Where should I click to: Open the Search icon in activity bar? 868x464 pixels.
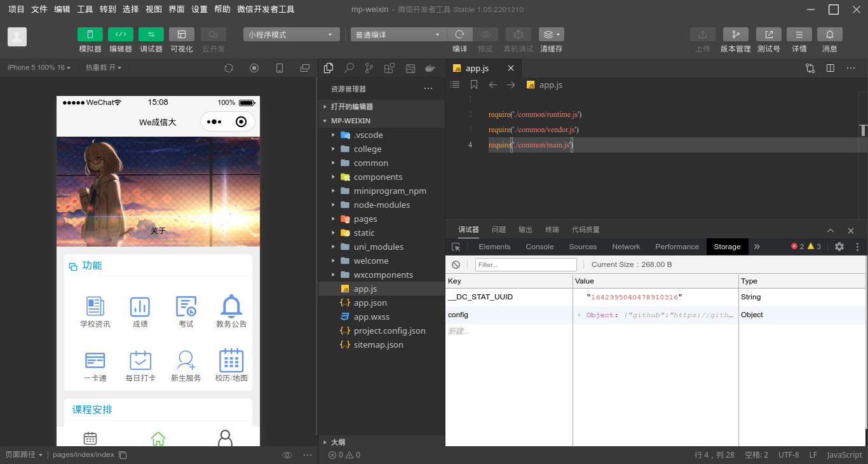pos(349,68)
